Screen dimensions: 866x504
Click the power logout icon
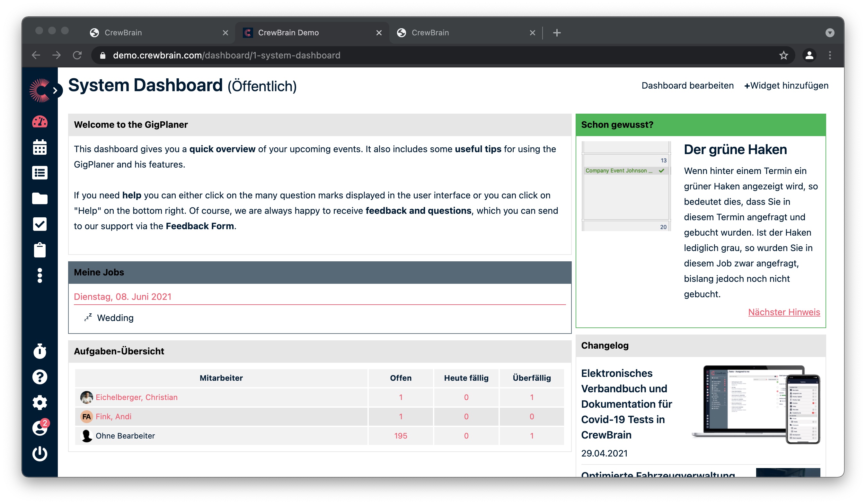click(x=40, y=454)
